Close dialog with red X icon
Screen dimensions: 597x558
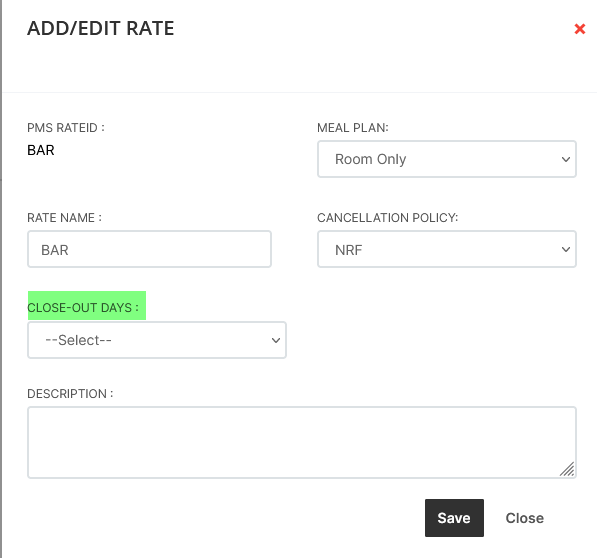pos(579,29)
